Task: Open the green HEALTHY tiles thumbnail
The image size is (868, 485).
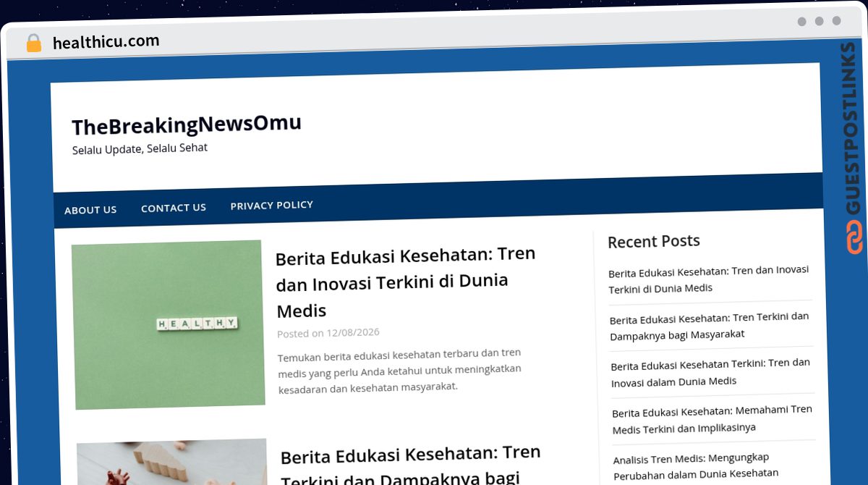Action: [x=169, y=324]
